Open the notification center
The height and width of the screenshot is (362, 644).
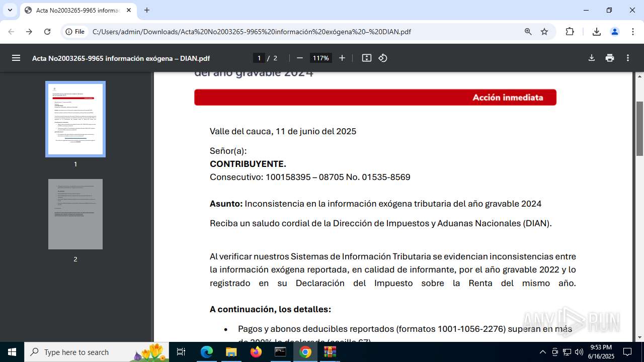pos(628,352)
